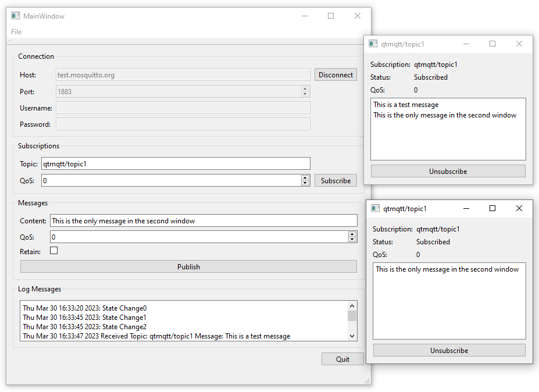Quit the application via the Quit button
The width and height of the screenshot is (539, 392).
342,358
